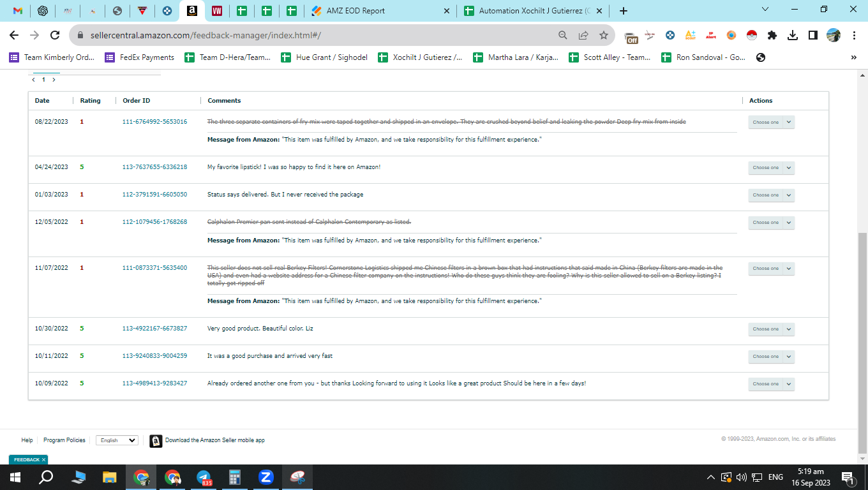The image size is (868, 490).
Task: Open the Team Kimberly Ord... bookmark
Action: click(52, 57)
